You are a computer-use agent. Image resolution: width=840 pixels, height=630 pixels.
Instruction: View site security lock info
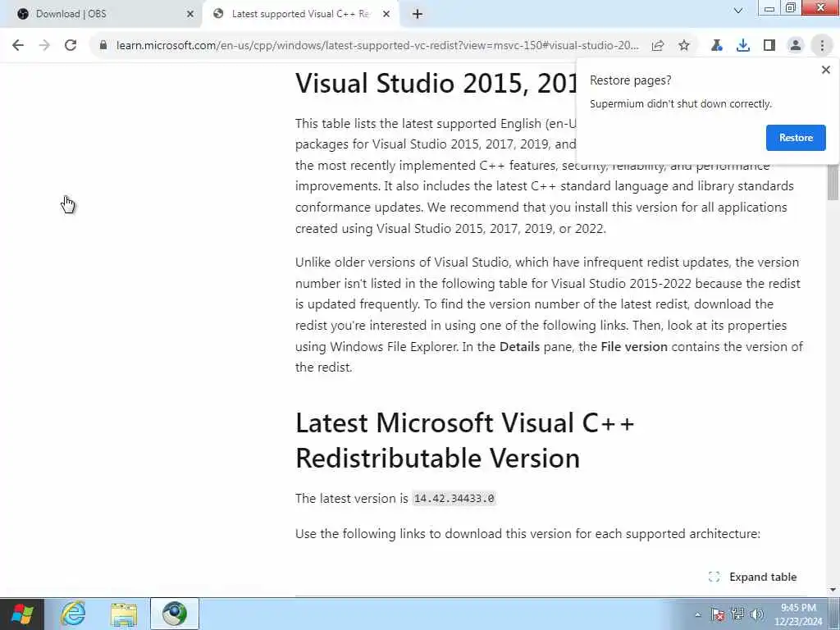(x=103, y=46)
